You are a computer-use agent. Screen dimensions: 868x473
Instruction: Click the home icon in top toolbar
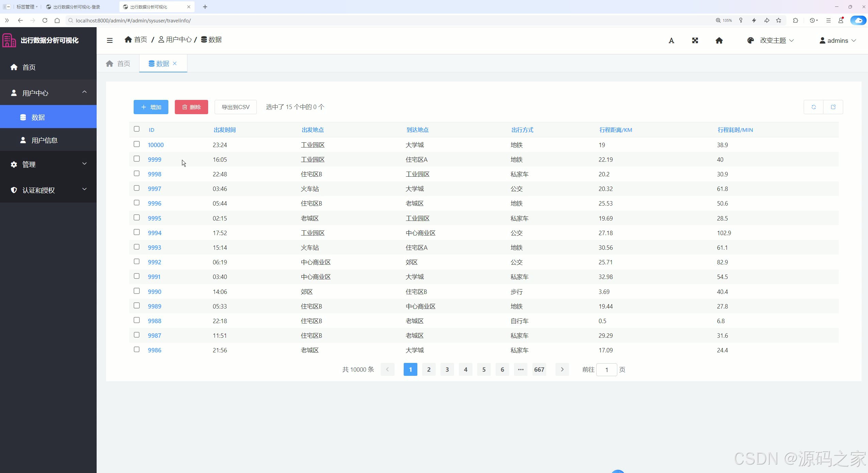(719, 40)
